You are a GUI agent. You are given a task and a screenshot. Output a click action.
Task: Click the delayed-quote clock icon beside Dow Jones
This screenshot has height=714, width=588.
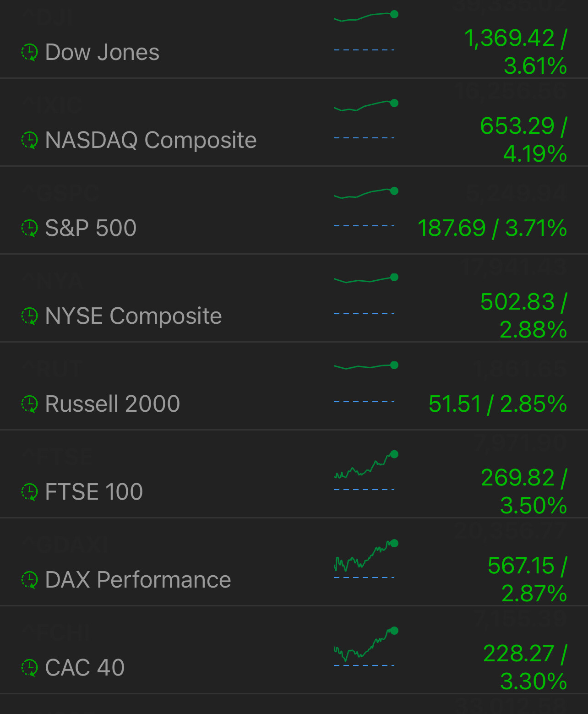point(30,52)
